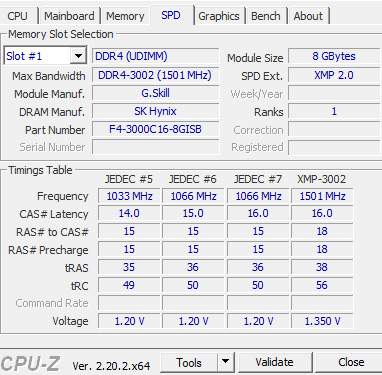Click the SK Hynix DRAM manufacturer value
This screenshot has height=375, width=382.
156,111
